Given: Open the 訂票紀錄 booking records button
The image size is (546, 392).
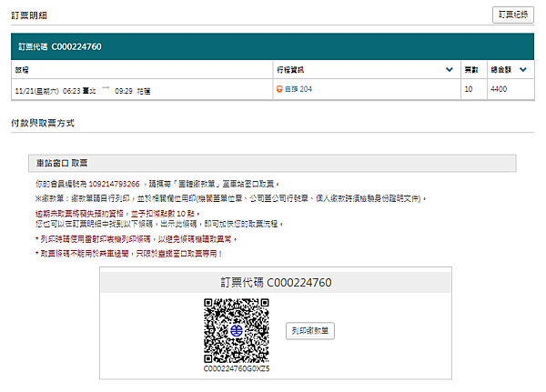Looking at the screenshot, I should pyautogui.click(x=513, y=15).
